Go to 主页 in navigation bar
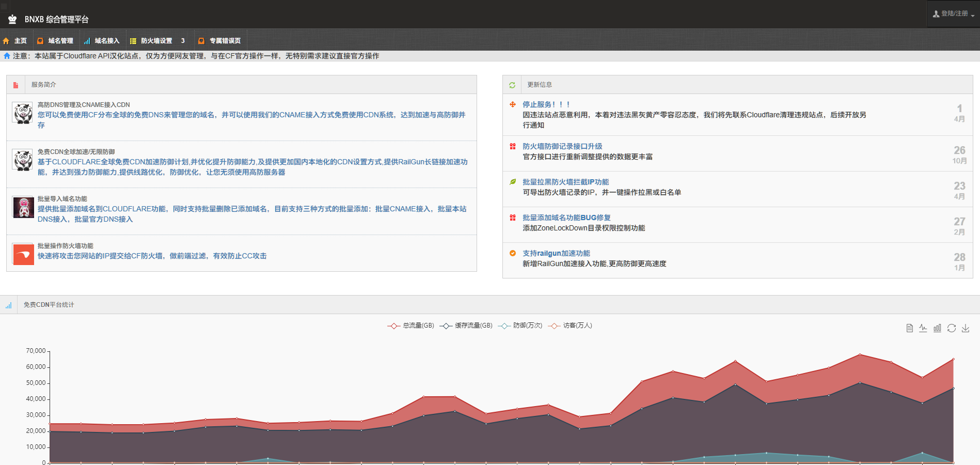 (15, 41)
